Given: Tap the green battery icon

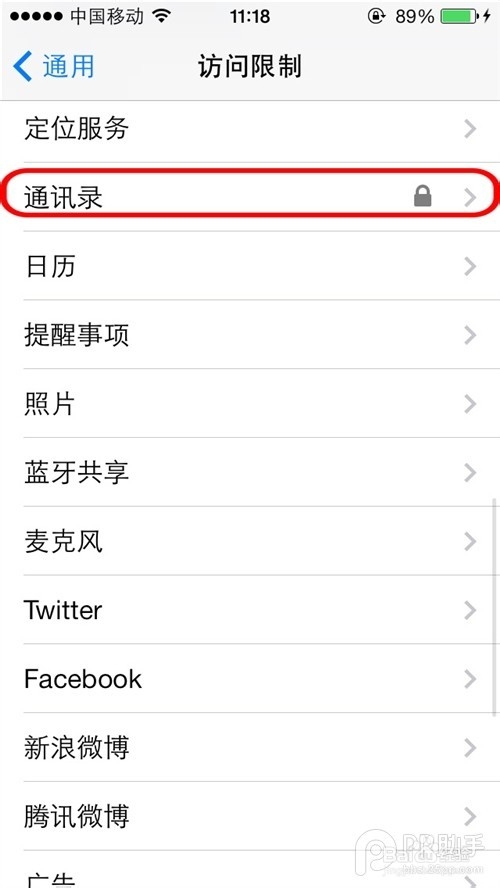Looking at the screenshot, I should [x=459, y=16].
